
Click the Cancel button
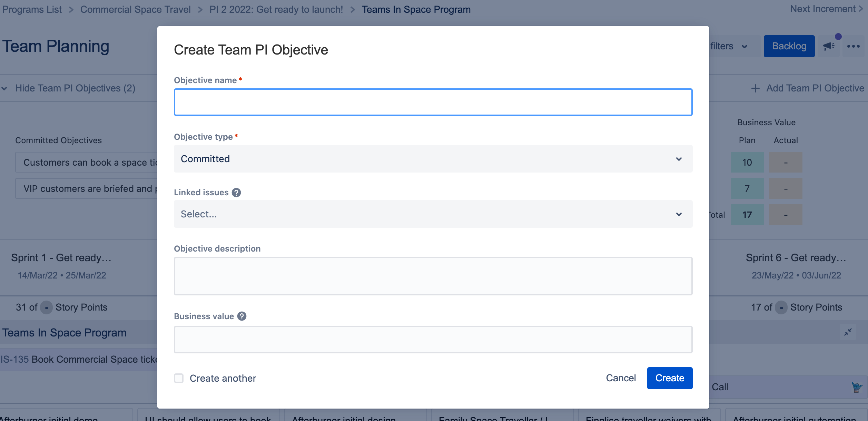(x=620, y=378)
